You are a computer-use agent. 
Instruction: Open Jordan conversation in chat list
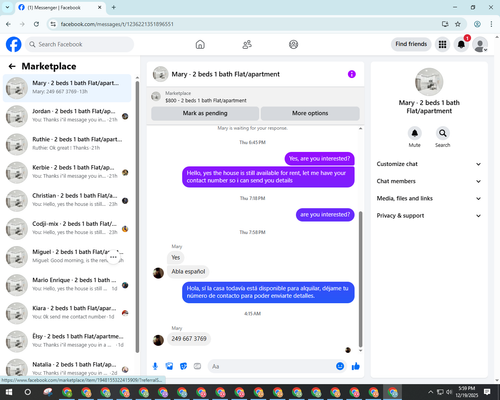[x=67, y=116]
